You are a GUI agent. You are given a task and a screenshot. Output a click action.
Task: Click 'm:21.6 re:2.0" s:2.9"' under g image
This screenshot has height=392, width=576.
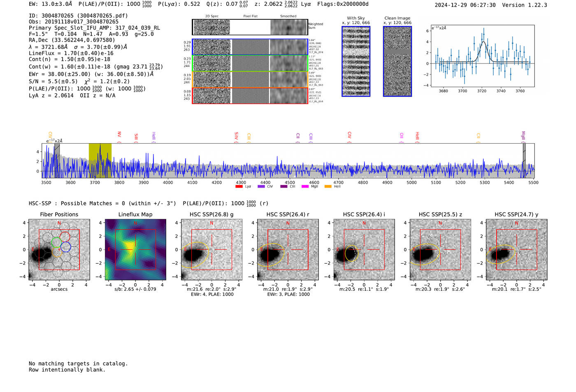[211, 289]
